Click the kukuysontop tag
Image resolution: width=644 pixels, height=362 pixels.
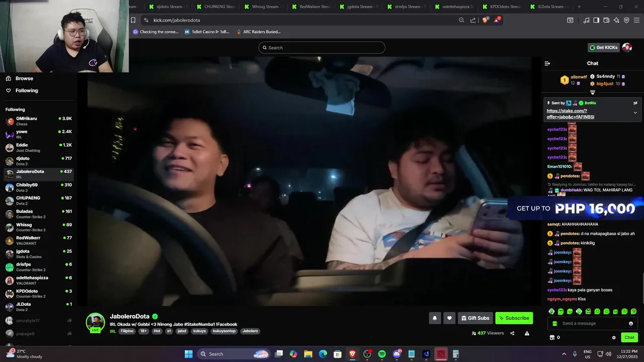point(224,331)
